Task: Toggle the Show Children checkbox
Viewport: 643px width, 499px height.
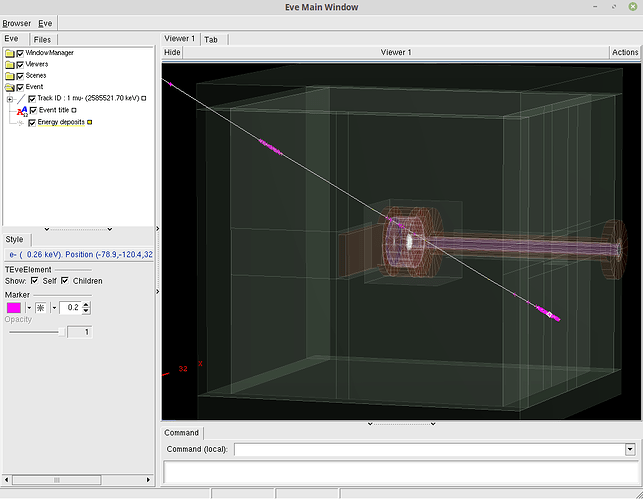Action: click(65, 280)
